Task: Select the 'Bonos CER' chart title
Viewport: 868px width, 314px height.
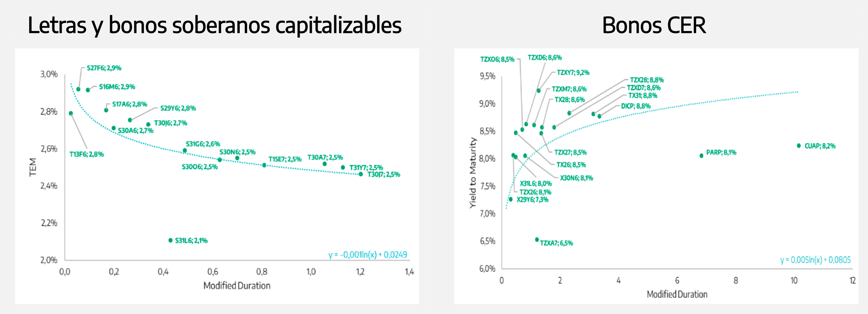Action: click(654, 25)
